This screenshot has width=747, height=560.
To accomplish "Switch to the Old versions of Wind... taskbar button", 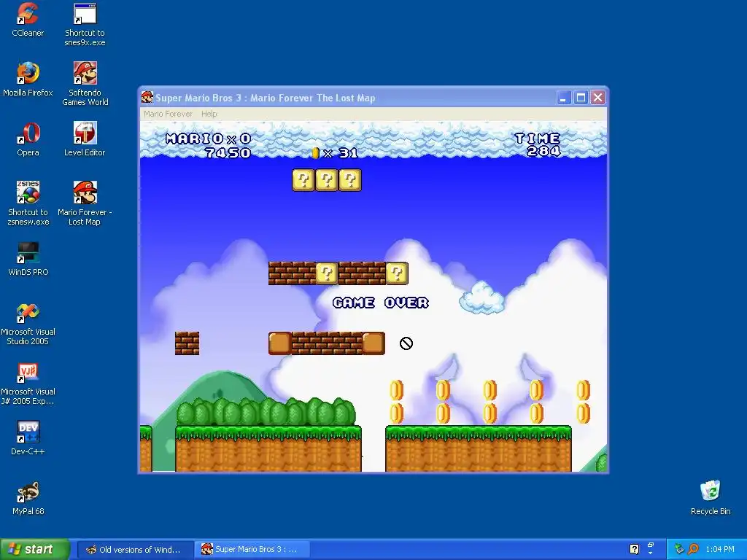I will [135, 550].
